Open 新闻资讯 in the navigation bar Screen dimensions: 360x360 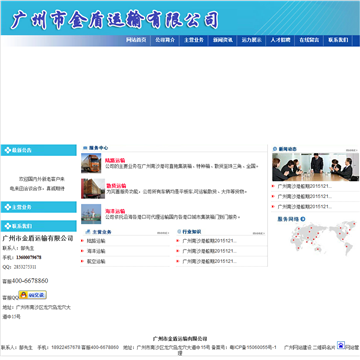(x=223, y=40)
